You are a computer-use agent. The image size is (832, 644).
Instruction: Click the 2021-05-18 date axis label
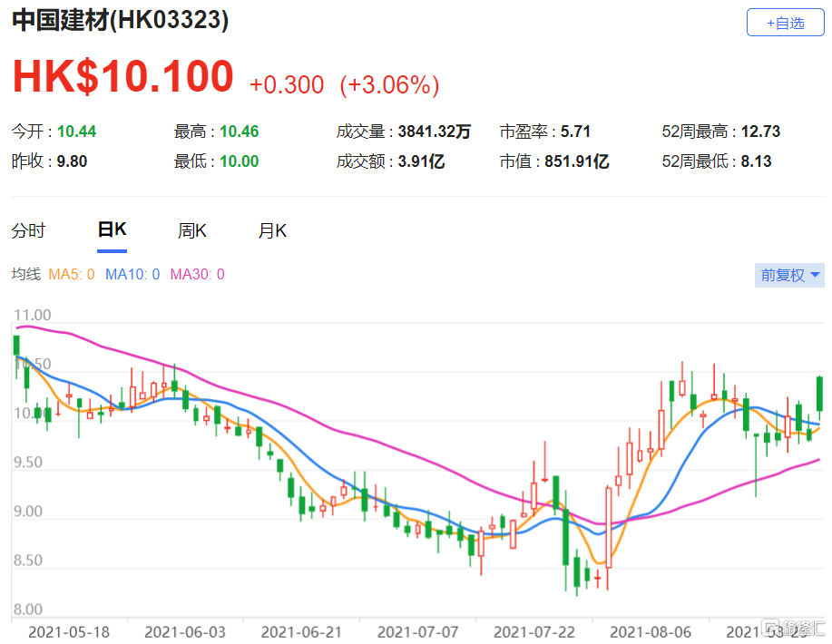coord(69,632)
